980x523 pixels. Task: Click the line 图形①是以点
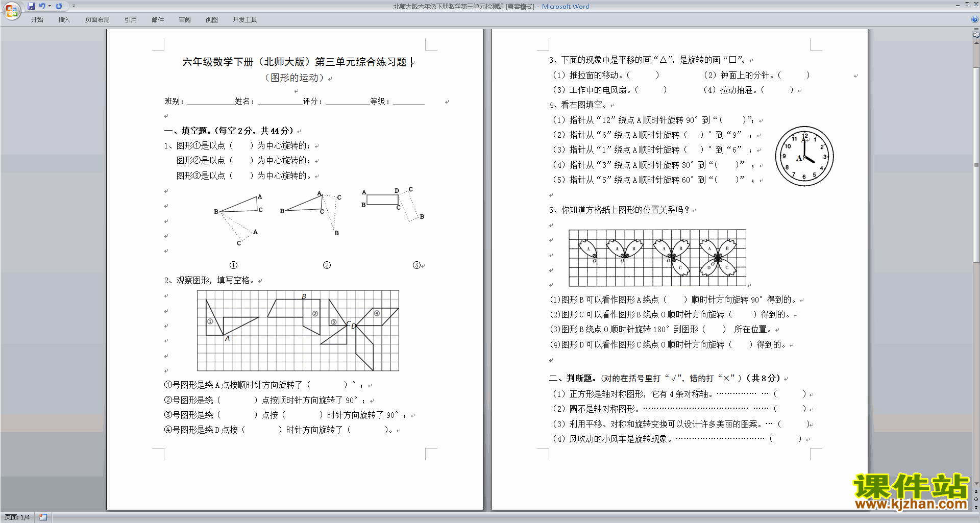[x=237, y=145]
